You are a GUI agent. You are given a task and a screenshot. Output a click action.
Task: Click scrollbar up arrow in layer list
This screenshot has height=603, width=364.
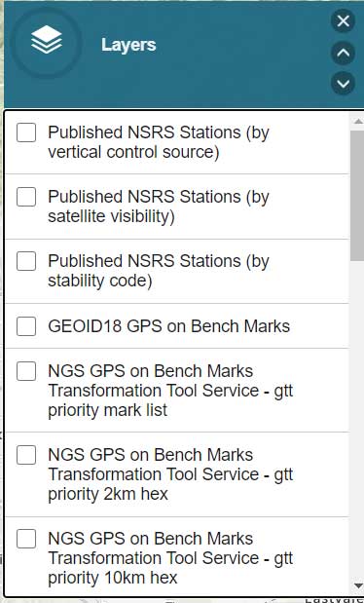(358, 121)
